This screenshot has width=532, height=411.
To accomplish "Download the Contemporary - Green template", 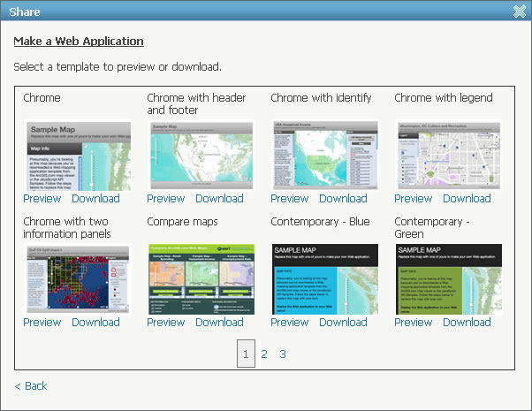I will tap(467, 322).
